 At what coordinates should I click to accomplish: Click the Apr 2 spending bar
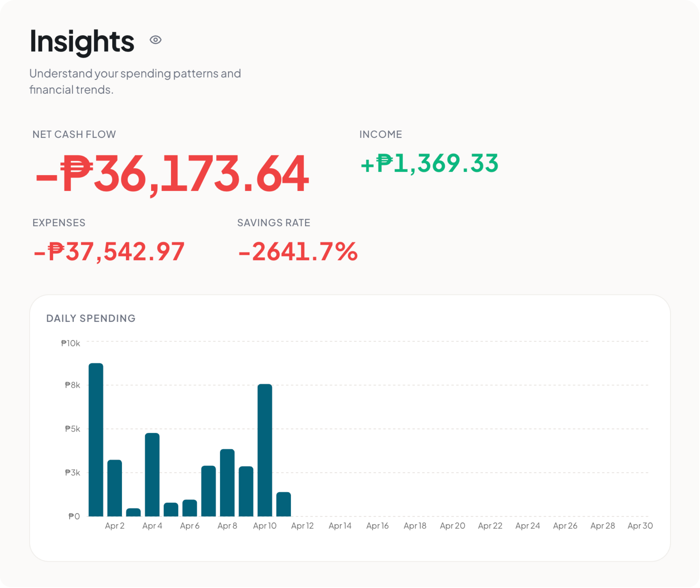click(x=115, y=488)
